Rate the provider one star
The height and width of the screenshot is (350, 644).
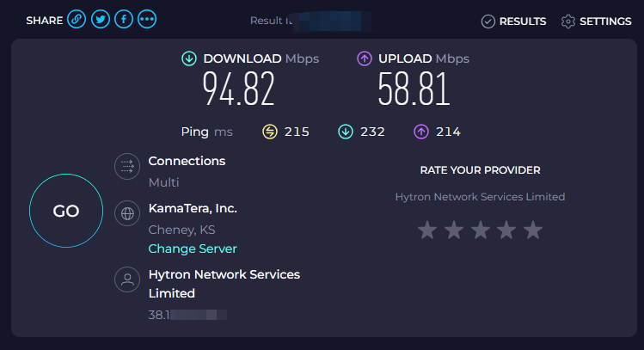click(426, 230)
